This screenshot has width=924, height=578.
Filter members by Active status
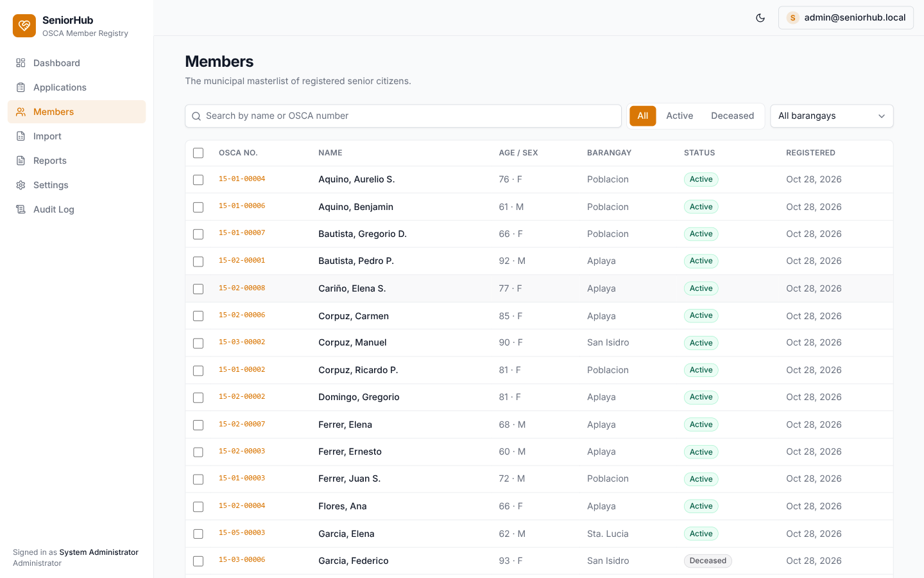coord(680,116)
